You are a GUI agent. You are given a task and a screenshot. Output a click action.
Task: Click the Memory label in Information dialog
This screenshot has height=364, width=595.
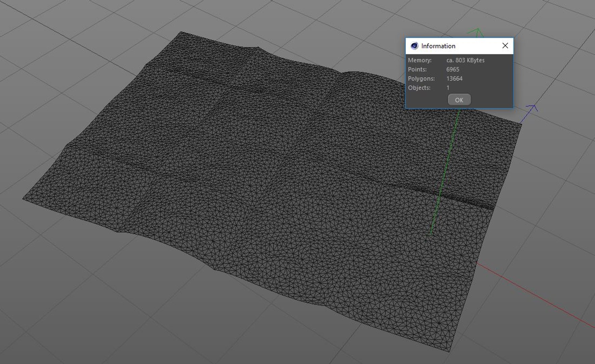[420, 60]
